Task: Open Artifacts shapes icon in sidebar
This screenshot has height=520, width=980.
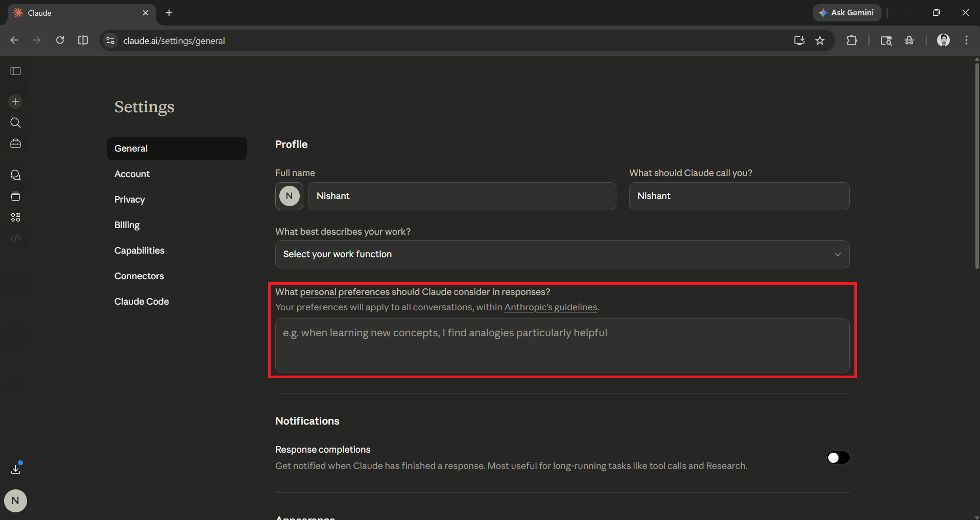Action: (15, 217)
